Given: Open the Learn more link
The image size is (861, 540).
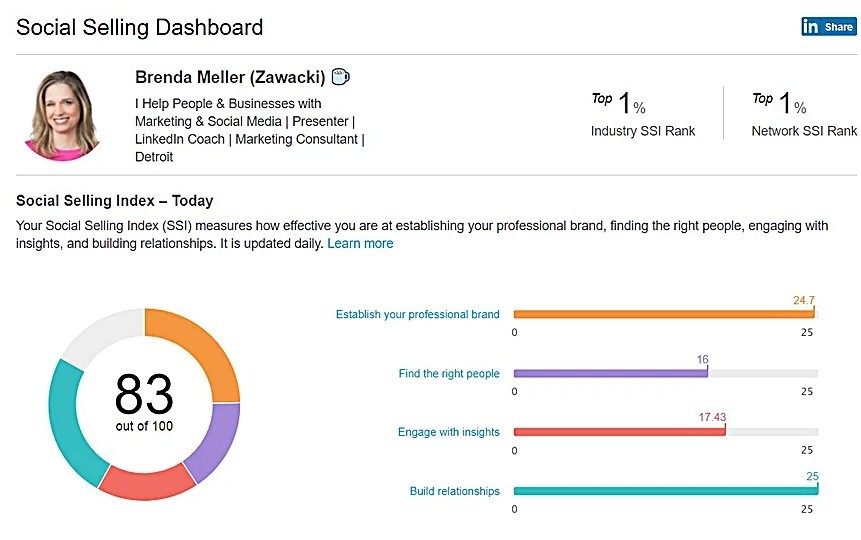Looking at the screenshot, I should [360, 243].
